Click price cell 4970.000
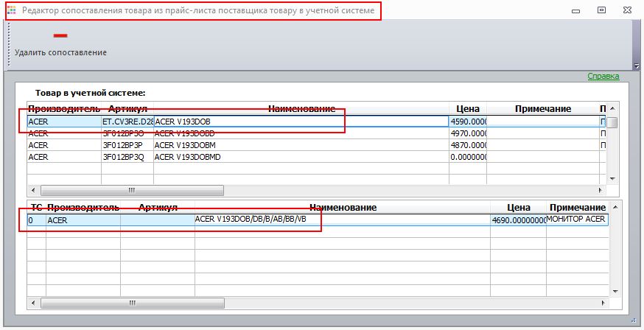The height and width of the screenshot is (330, 644). 468,133
